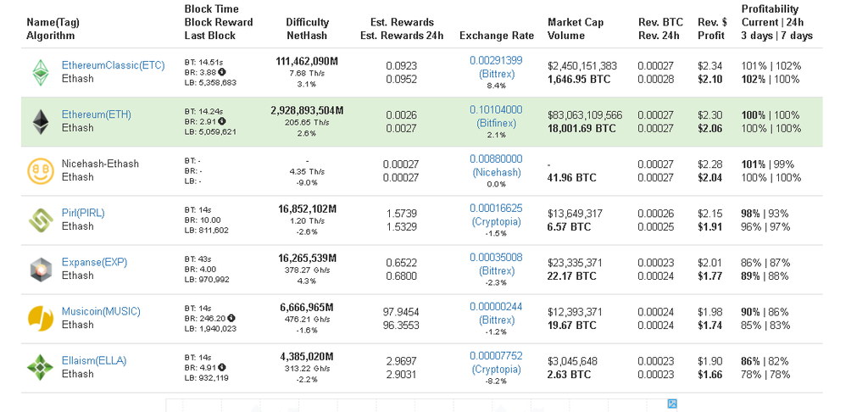Click Ellaism profit $1.66
Viewport: 868px width, 412px height.
[x=710, y=375]
